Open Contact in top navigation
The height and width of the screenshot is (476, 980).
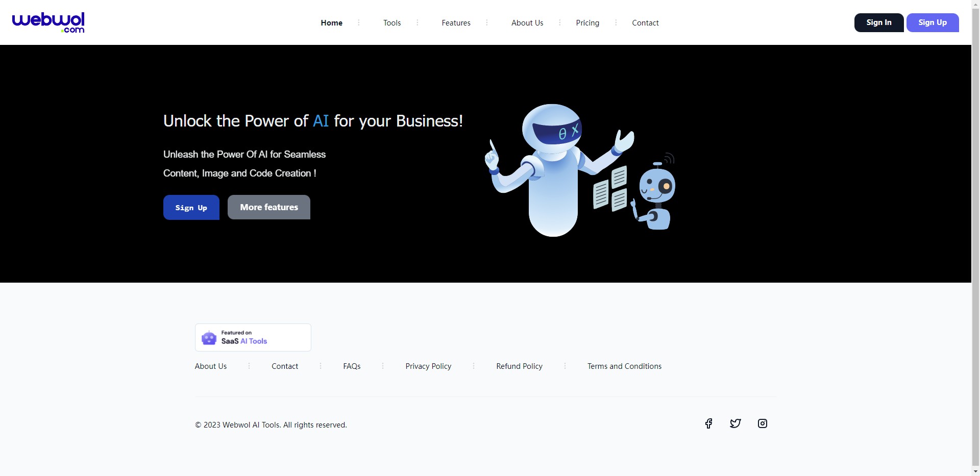(x=645, y=23)
